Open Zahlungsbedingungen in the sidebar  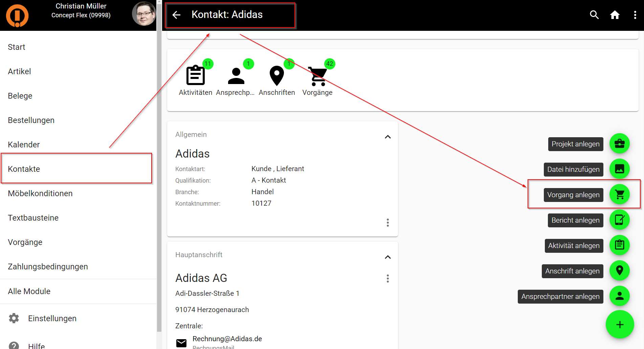[x=78, y=267]
